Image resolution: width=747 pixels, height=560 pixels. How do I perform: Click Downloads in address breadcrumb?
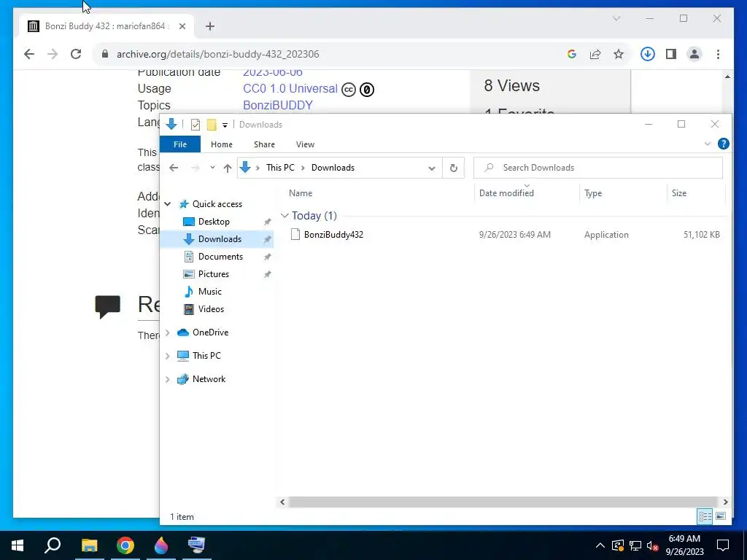[x=333, y=168]
